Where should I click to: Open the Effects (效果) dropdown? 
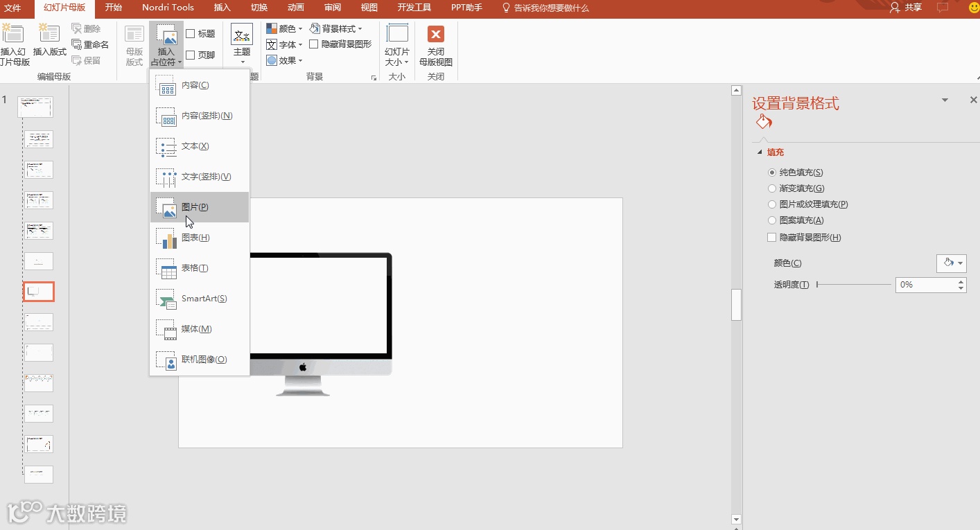point(285,60)
